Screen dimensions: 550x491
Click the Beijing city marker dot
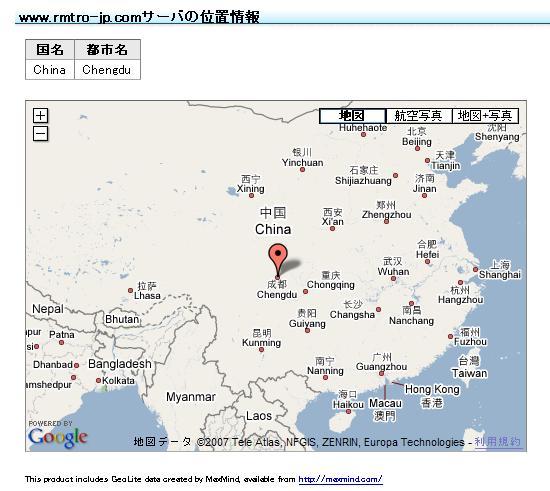coord(417,149)
